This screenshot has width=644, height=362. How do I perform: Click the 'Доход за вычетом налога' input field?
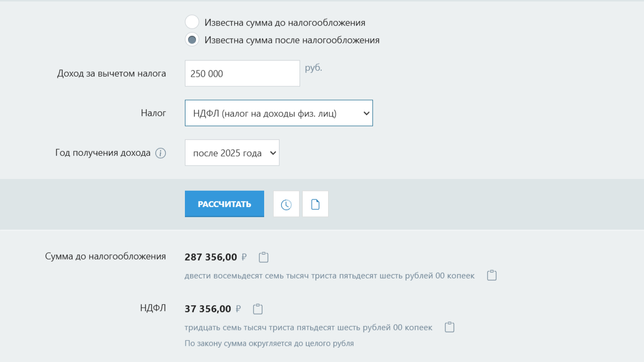(x=242, y=73)
